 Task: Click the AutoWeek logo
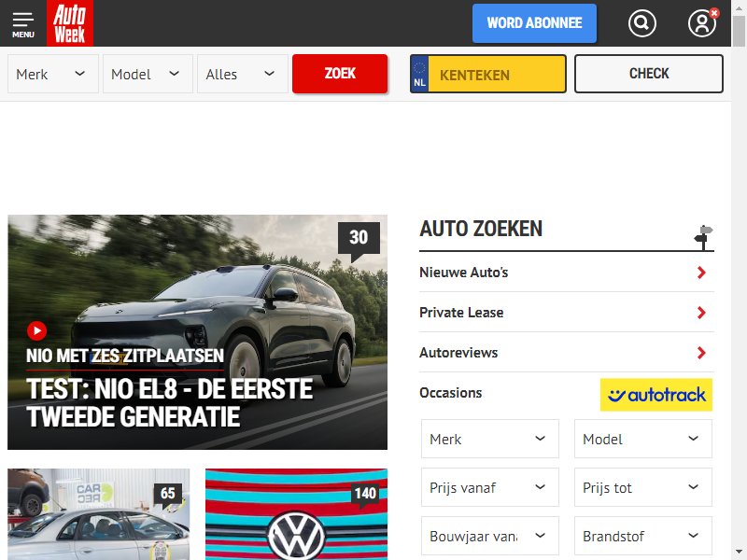click(70, 22)
